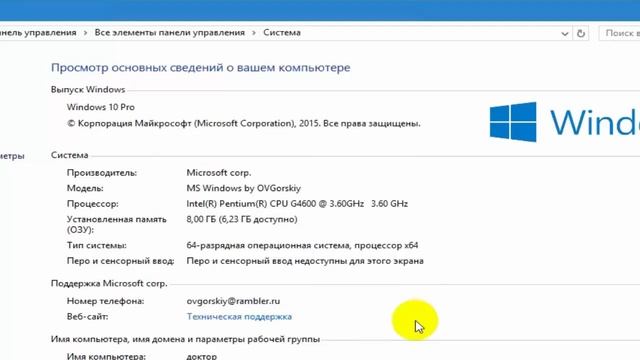Select the system type '64-разрядная операционная система'
The height and width of the screenshot is (360, 640).
[268, 245]
